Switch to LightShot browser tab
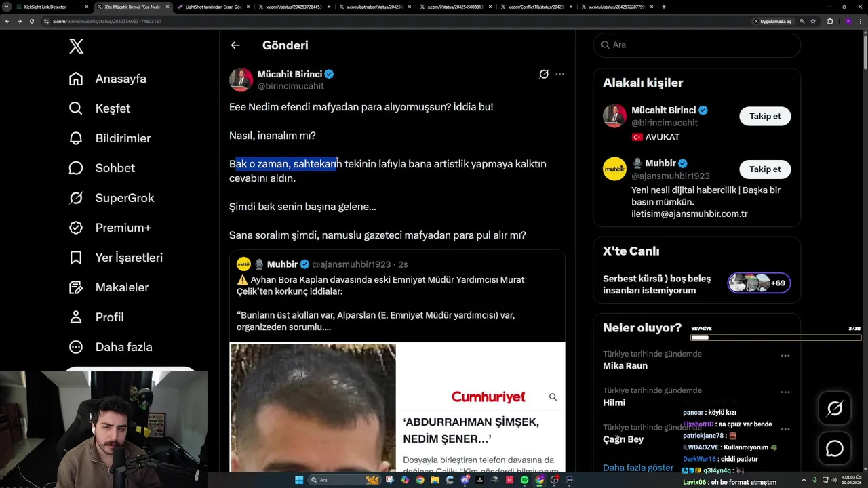Viewport: 868px width, 488px height. (214, 7)
